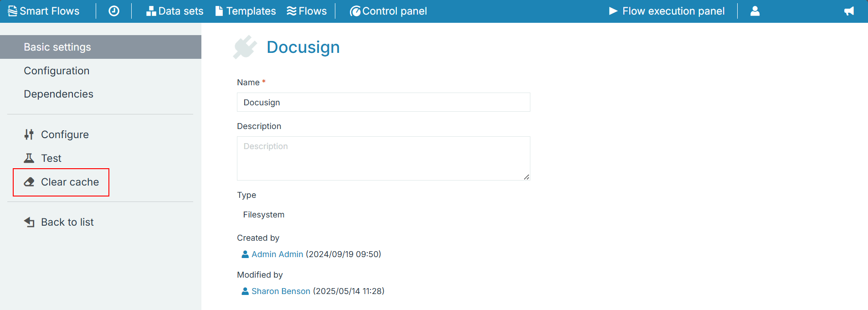
Task: Launch the Flow execution panel
Action: click(x=667, y=11)
